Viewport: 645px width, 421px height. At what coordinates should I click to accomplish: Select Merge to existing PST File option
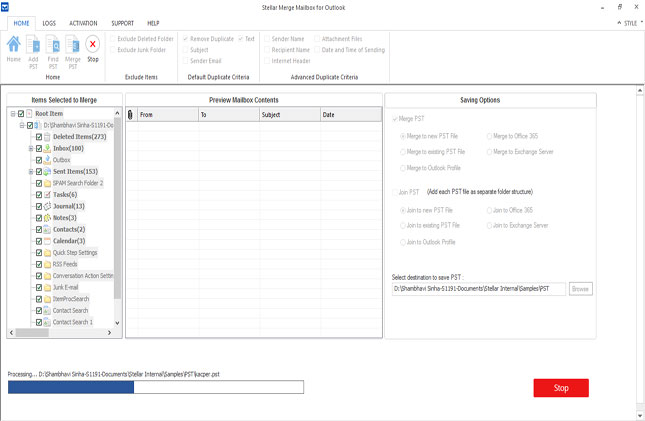coord(403,152)
